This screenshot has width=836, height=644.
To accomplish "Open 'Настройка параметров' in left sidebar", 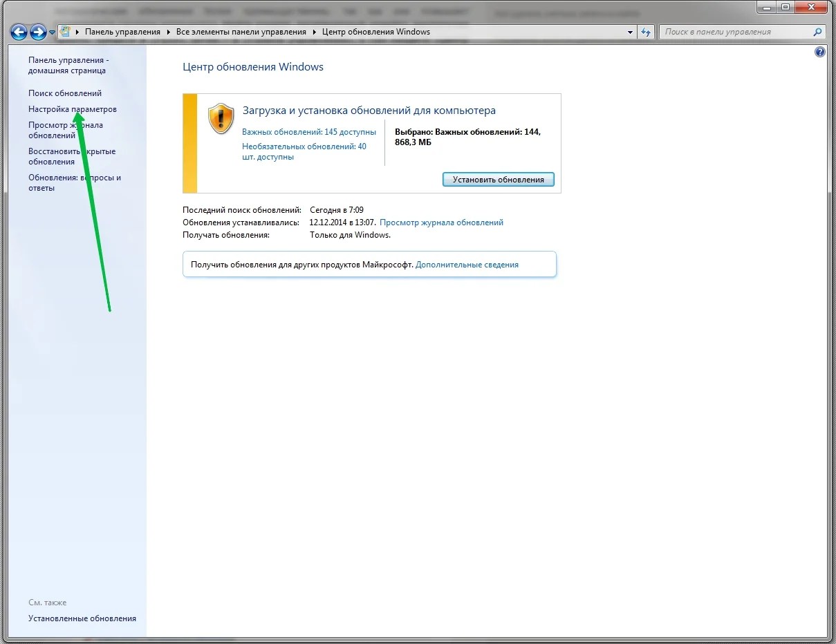I will [73, 109].
